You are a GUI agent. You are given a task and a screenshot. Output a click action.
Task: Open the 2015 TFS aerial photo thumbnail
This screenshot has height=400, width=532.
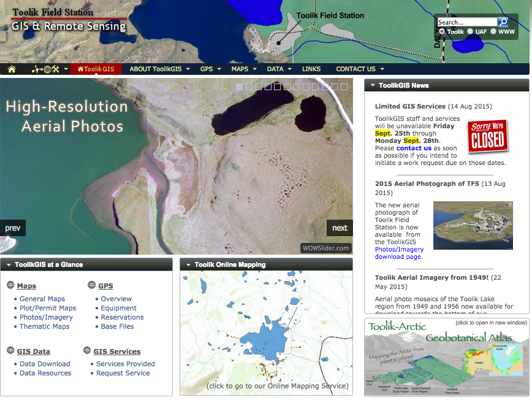point(473,226)
